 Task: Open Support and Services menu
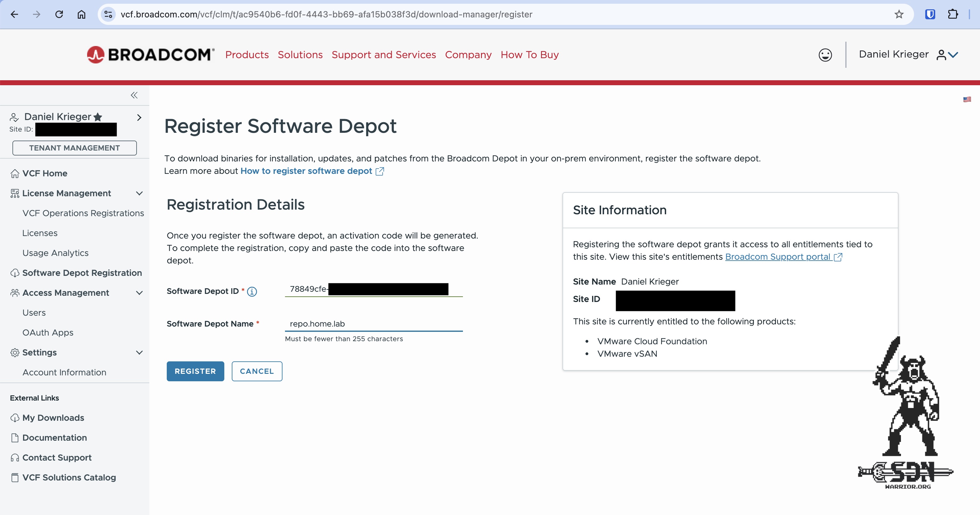pos(384,55)
